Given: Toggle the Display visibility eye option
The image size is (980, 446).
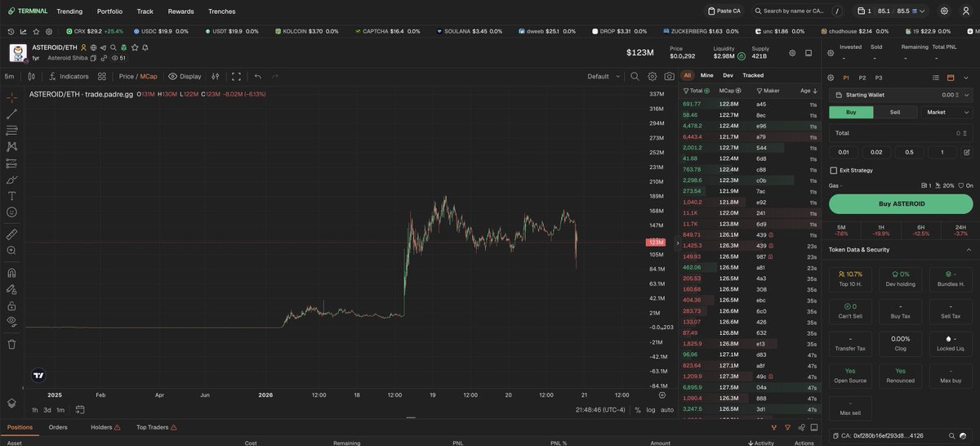Looking at the screenshot, I should 185,77.
